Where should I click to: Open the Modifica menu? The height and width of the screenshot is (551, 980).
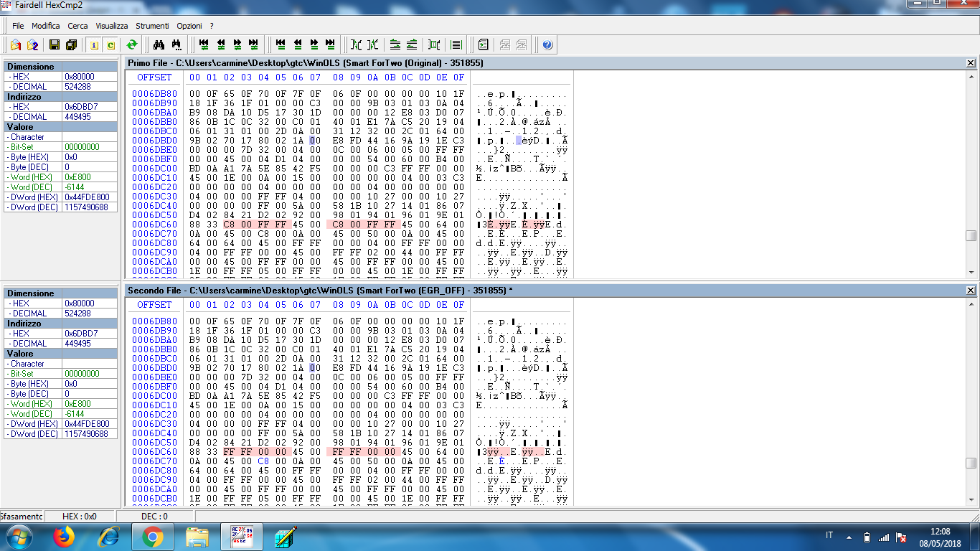coord(46,26)
